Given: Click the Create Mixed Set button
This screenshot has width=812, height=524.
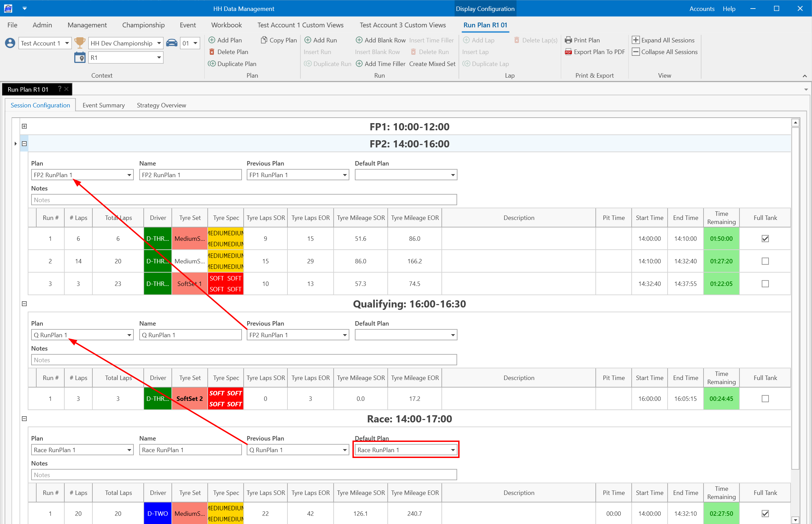Looking at the screenshot, I should 432,64.
